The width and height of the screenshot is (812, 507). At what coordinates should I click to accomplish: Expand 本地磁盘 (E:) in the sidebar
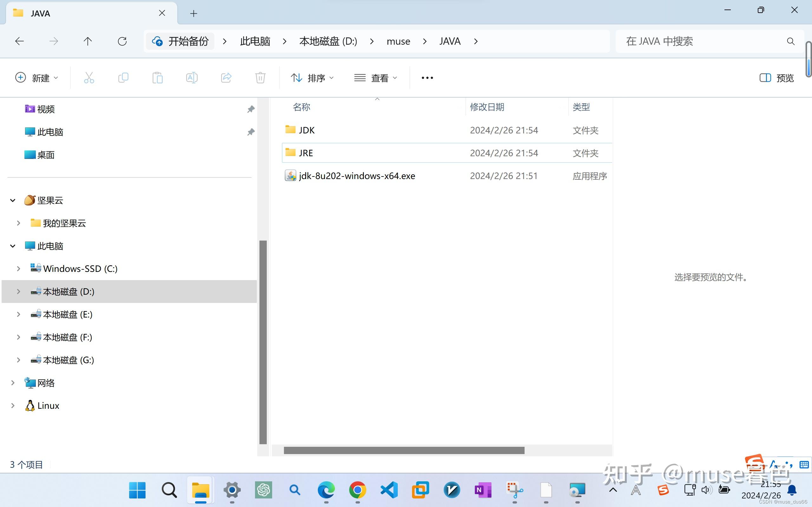[18, 314]
